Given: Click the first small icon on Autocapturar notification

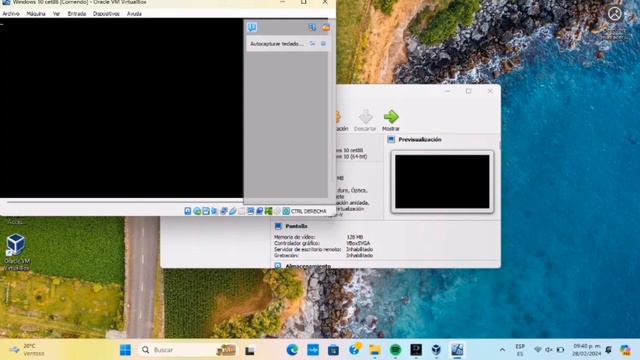Looking at the screenshot, I should tap(312, 44).
